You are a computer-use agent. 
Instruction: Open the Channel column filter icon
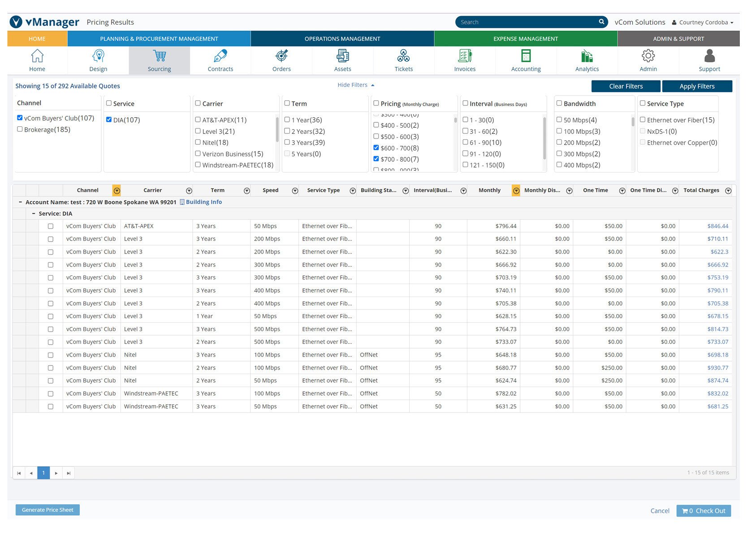click(x=117, y=191)
